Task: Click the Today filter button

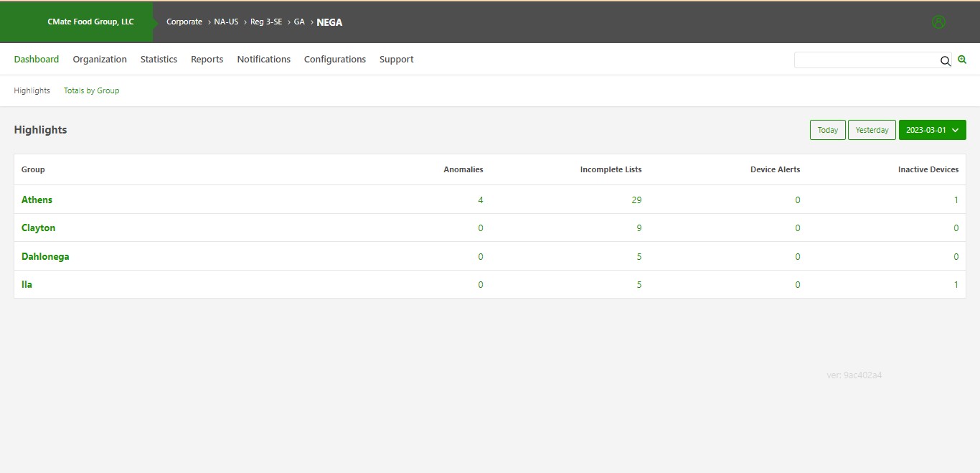Action: 827,130
